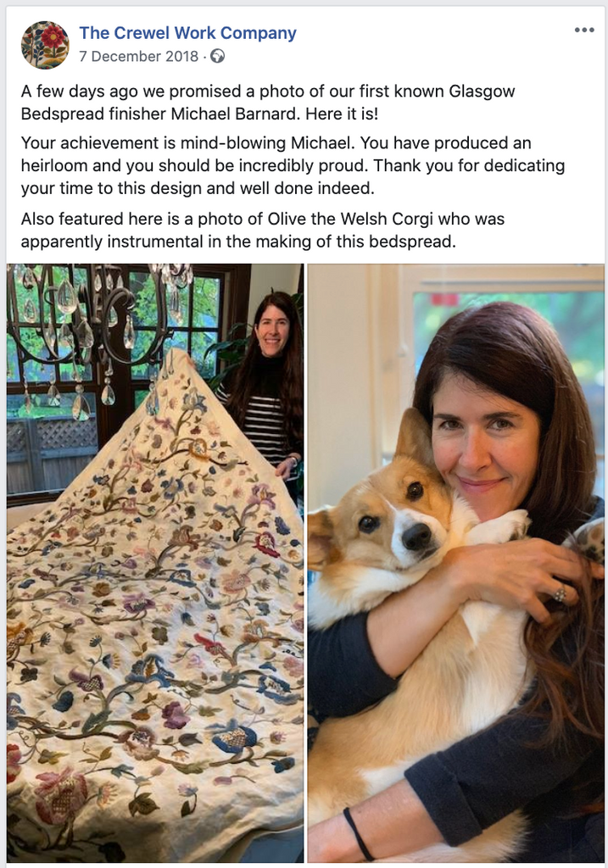Open the 7 December 2018 timestamp link
This screenshot has height=868, width=608.
tap(138, 57)
